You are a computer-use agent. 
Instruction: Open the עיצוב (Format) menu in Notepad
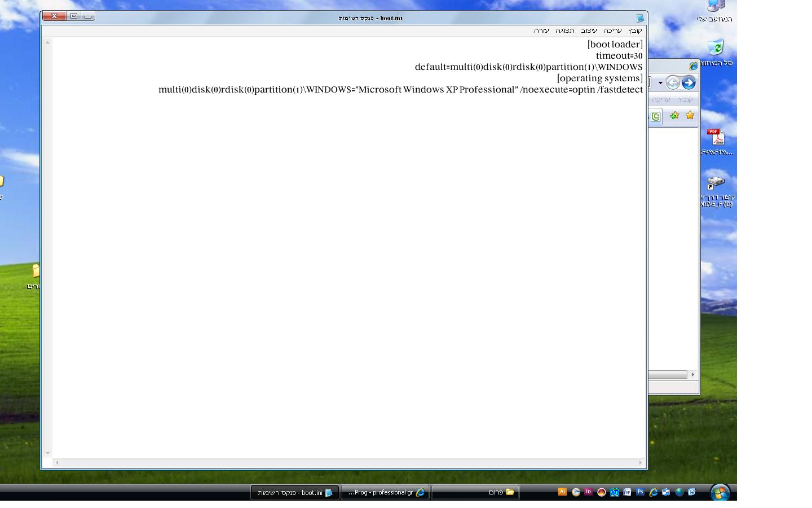(589, 30)
